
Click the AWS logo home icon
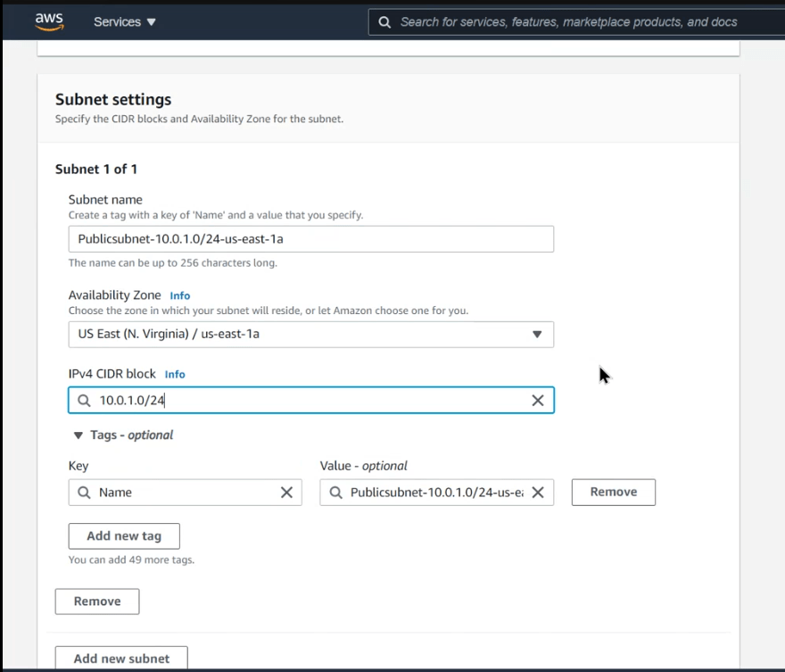[49, 21]
